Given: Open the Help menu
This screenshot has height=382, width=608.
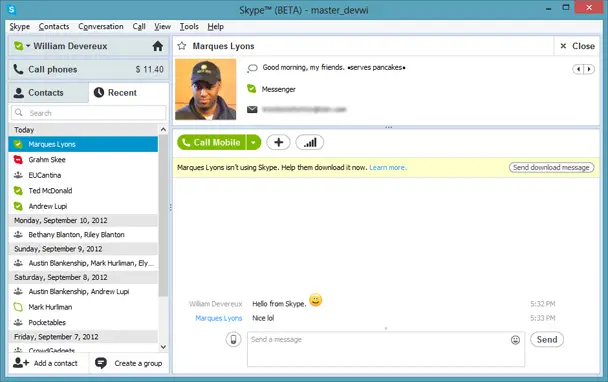Looking at the screenshot, I should [216, 27].
